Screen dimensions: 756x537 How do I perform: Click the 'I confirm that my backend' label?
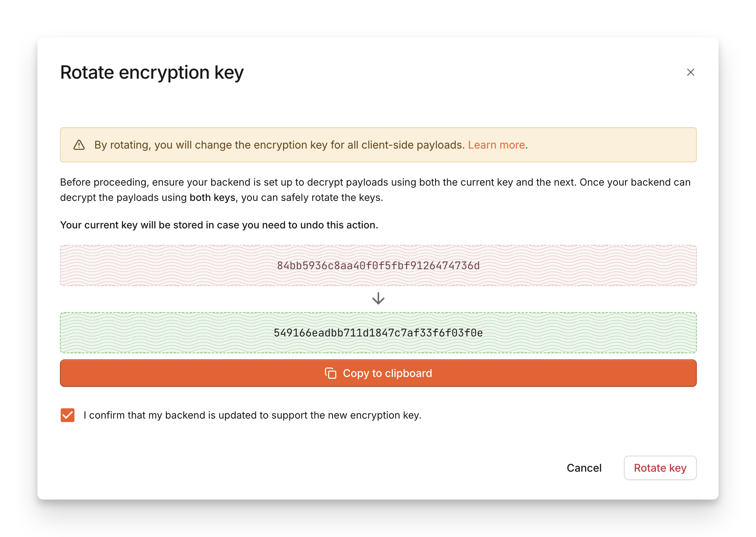click(x=252, y=415)
